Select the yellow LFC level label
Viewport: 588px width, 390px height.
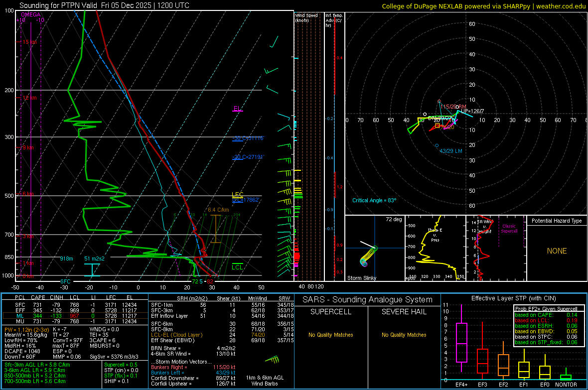(x=237, y=194)
